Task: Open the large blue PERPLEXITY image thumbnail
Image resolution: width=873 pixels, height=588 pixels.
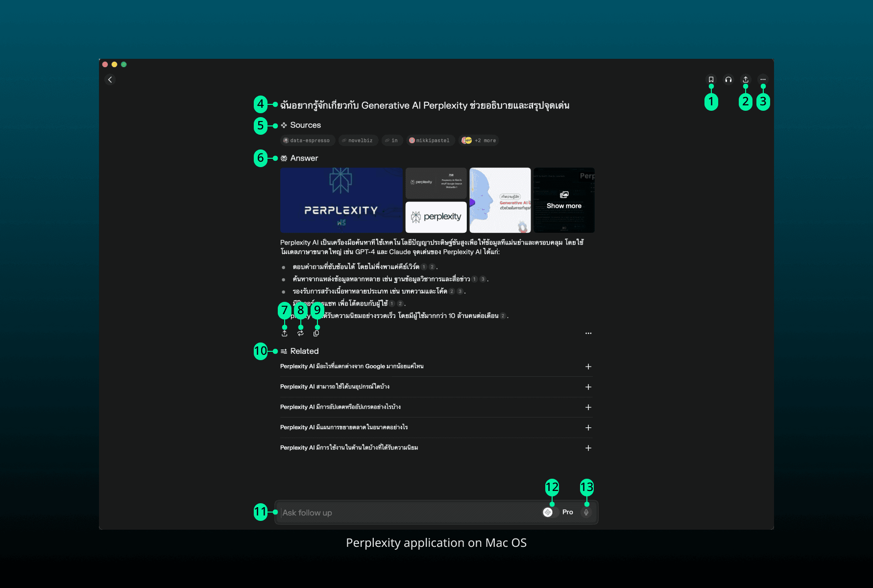Action: pos(341,200)
